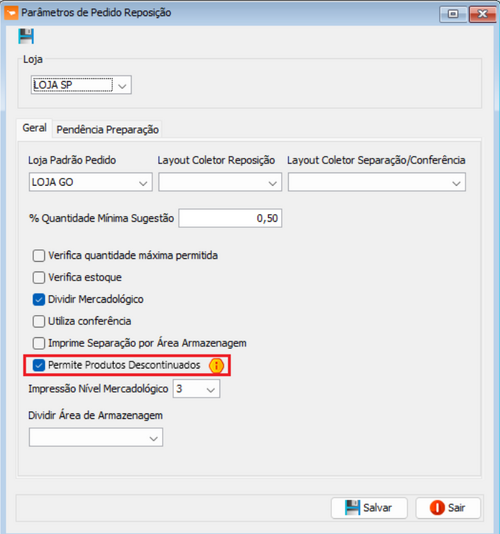Enable Verifica quantidade máxima permitida checkbox
The height and width of the screenshot is (534, 500).
tap(39, 255)
